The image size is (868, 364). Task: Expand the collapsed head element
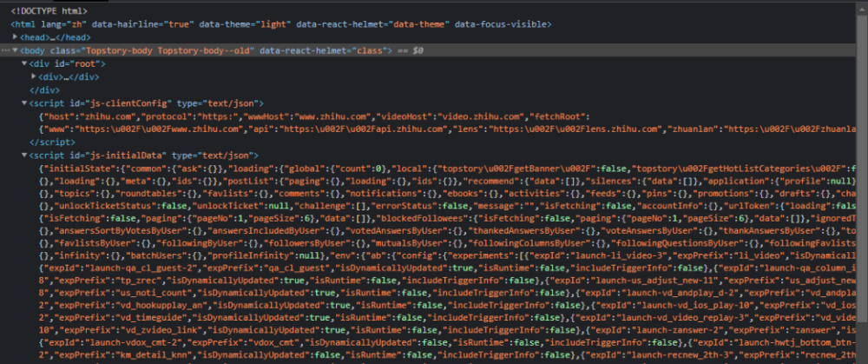point(15,37)
